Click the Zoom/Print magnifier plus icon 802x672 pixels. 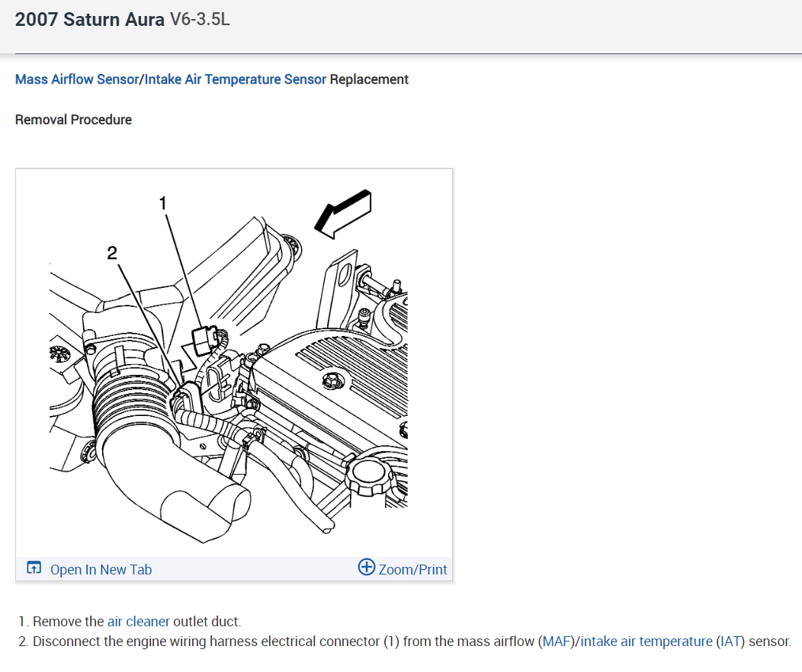367,568
